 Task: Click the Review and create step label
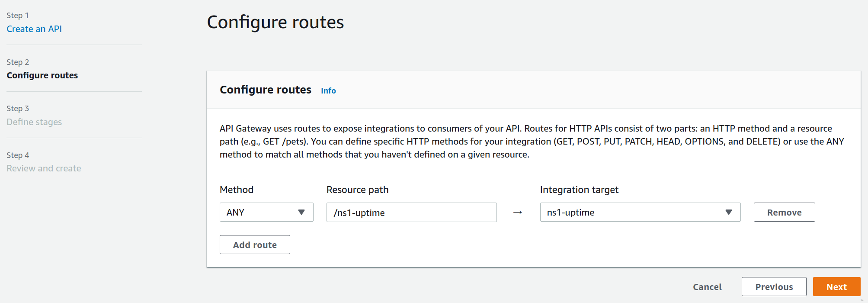[44, 168]
